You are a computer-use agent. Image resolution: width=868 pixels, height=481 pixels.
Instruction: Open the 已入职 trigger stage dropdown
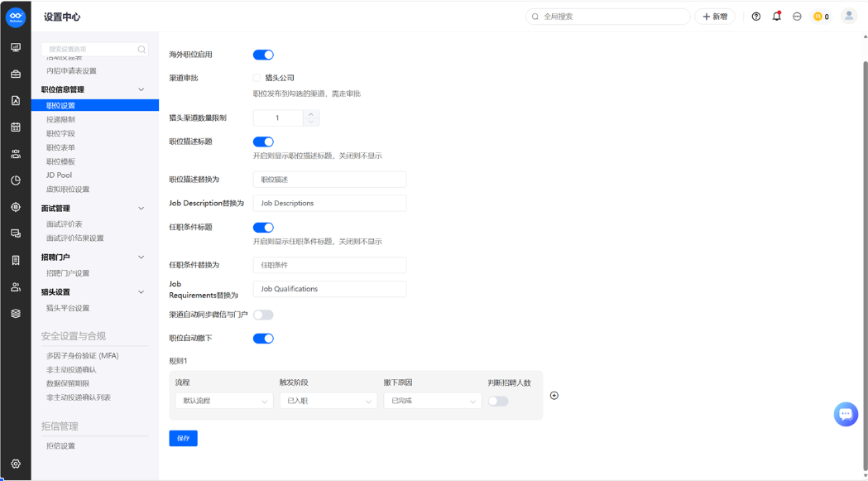pos(328,401)
